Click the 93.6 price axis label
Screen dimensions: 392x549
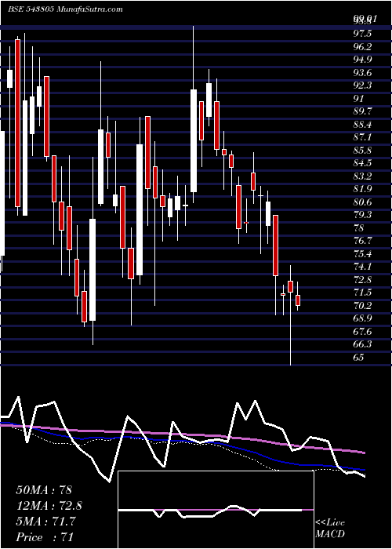tap(362, 72)
